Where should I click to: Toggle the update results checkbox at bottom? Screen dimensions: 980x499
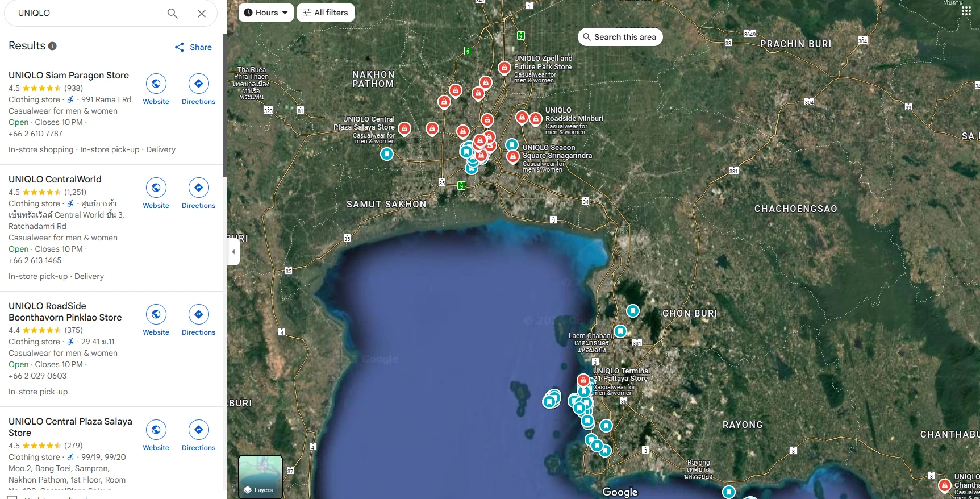[12, 497]
